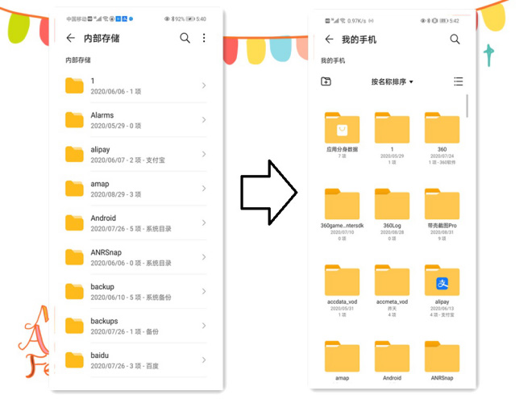Tap search icon in 我的手机 header

[455, 39]
